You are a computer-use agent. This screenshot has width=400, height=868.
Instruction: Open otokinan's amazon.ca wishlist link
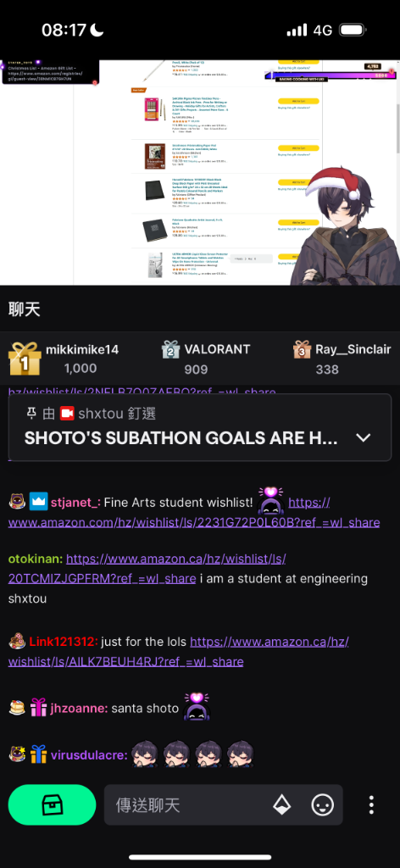pyautogui.click(x=147, y=569)
